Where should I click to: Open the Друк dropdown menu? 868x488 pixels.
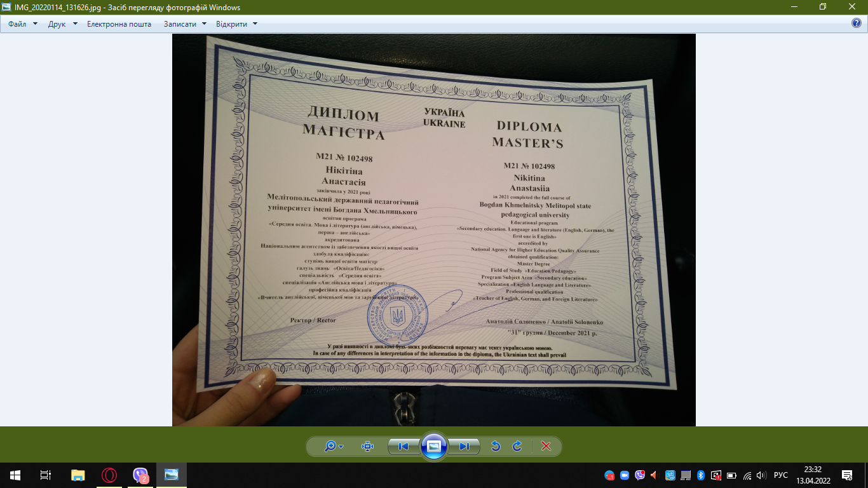[x=62, y=24]
